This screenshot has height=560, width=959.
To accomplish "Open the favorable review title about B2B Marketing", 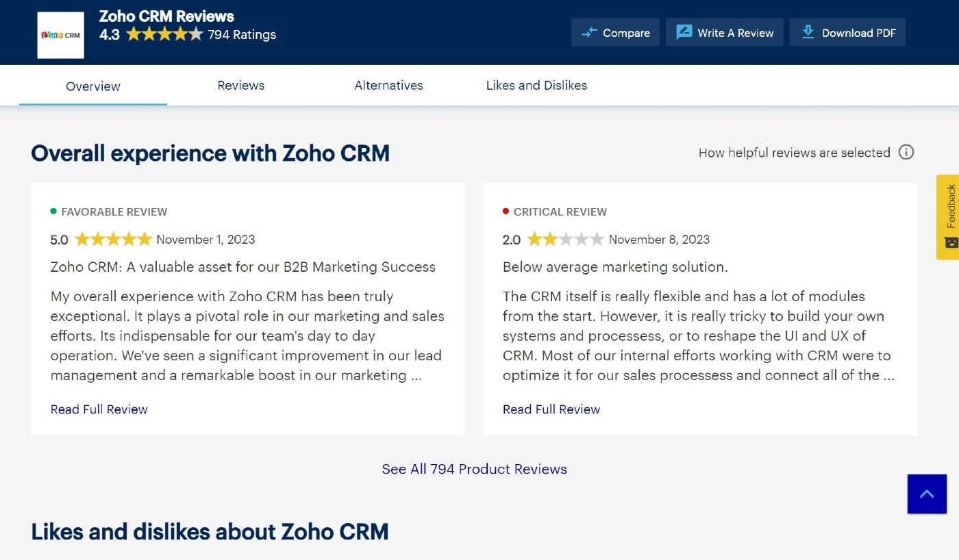I will click(243, 267).
